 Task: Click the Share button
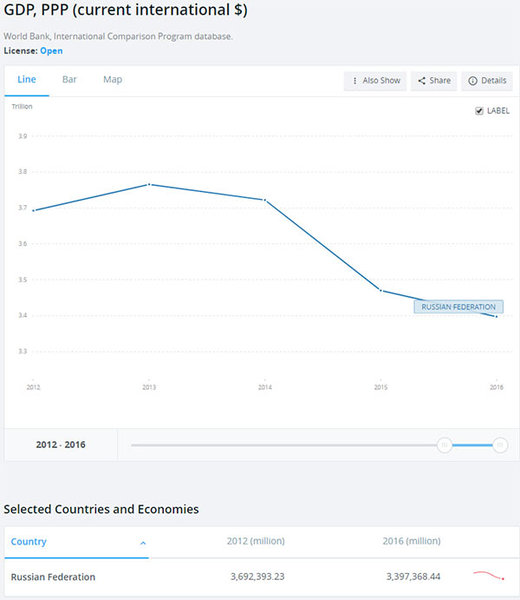click(434, 81)
